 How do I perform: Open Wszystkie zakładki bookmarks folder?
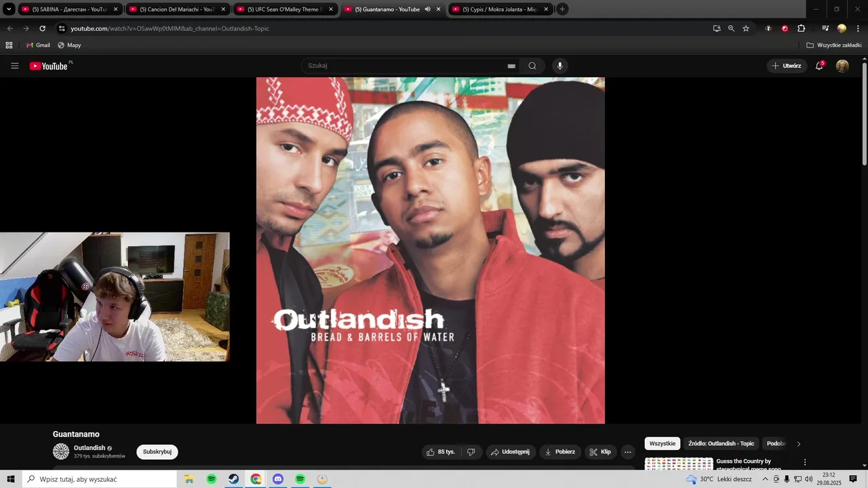point(834,45)
